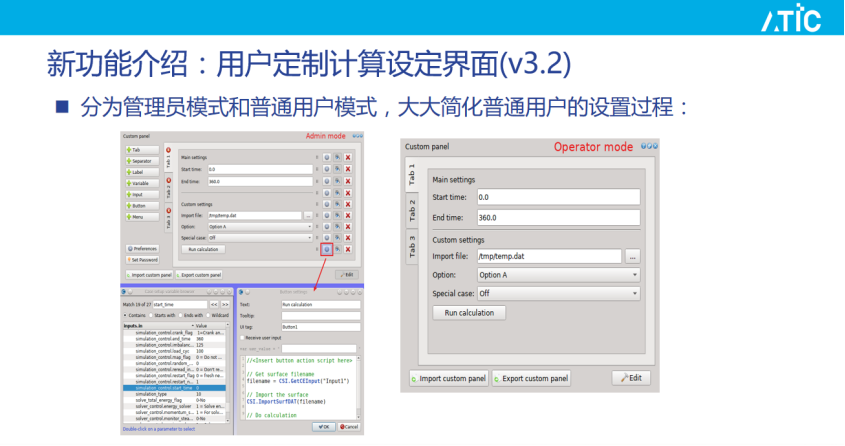
Task: Delete the Import file row with red X
Action: [348, 215]
